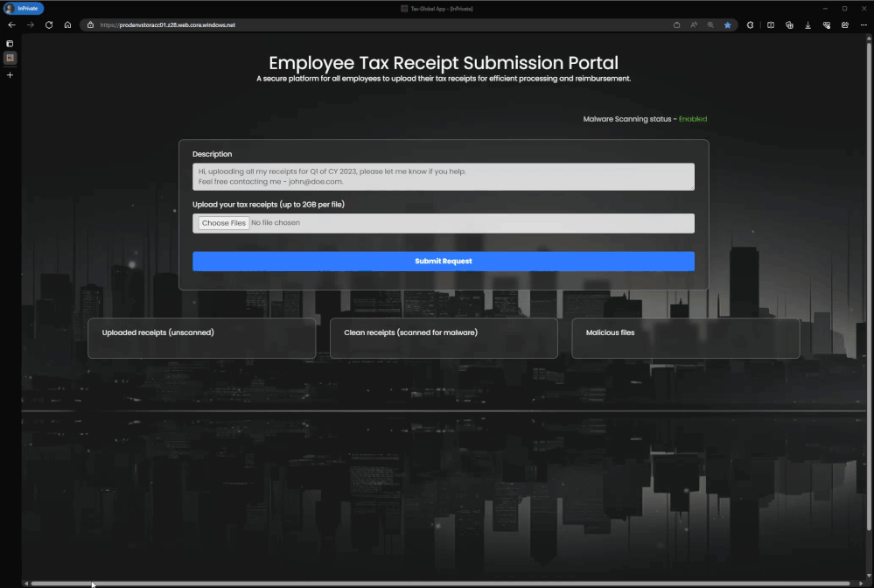Click the Clean receipts (scanned for malware) heading

(x=410, y=332)
